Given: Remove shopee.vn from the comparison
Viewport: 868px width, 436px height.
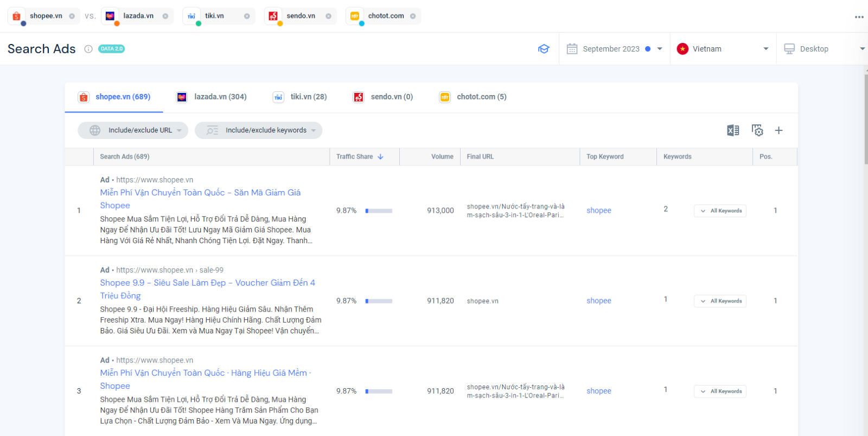Looking at the screenshot, I should coord(72,16).
